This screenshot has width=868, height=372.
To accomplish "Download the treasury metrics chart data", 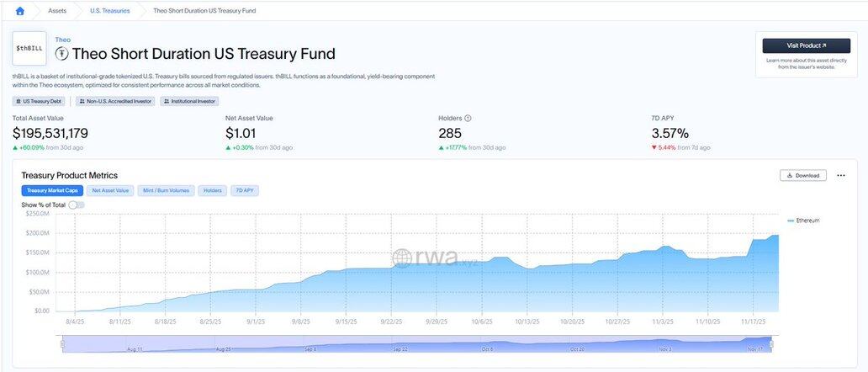I will click(802, 175).
